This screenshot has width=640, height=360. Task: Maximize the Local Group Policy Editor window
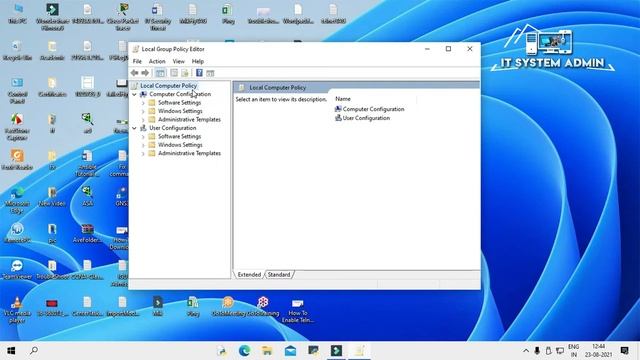tap(448, 49)
